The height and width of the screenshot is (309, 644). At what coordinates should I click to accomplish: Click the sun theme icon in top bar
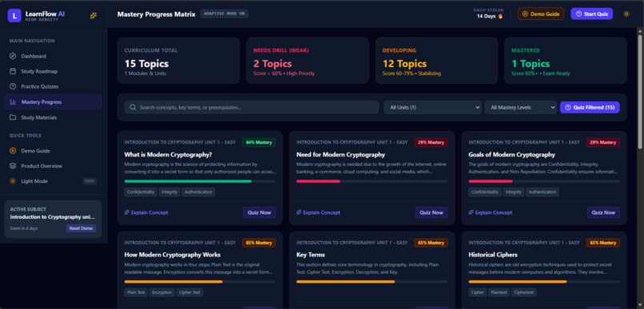point(626,14)
